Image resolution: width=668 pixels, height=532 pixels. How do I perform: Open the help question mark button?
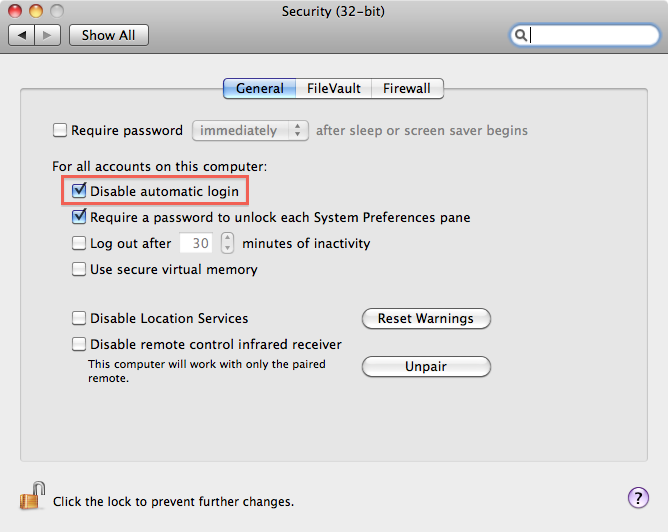(638, 497)
